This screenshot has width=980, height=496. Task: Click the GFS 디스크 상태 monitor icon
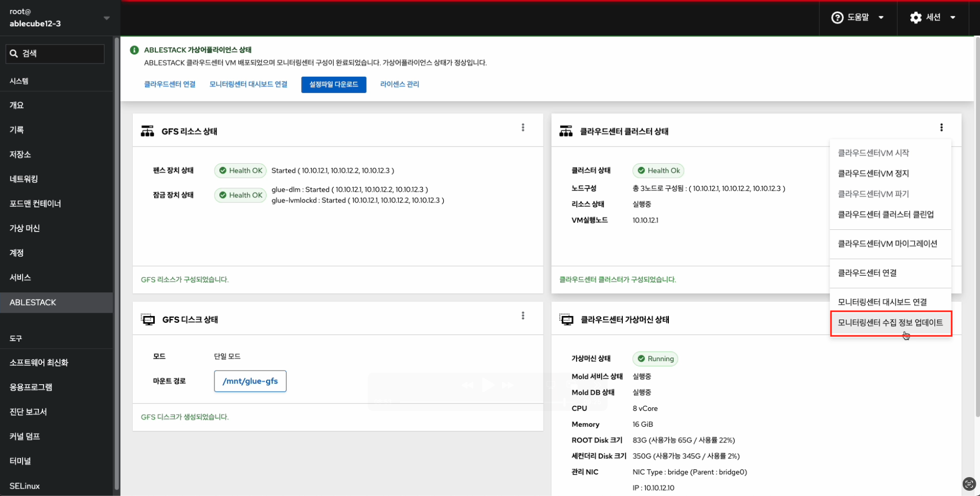click(148, 320)
